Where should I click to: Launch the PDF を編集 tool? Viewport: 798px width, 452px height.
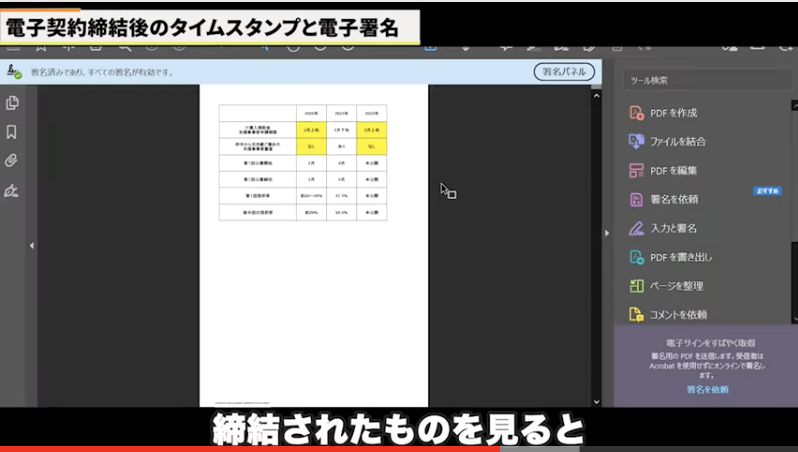click(674, 170)
